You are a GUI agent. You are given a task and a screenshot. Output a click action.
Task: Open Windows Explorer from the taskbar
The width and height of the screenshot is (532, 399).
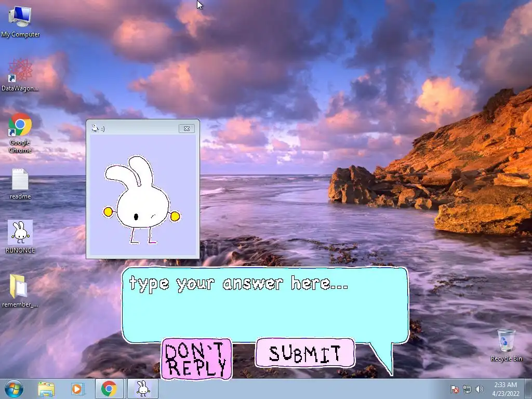tap(46, 389)
